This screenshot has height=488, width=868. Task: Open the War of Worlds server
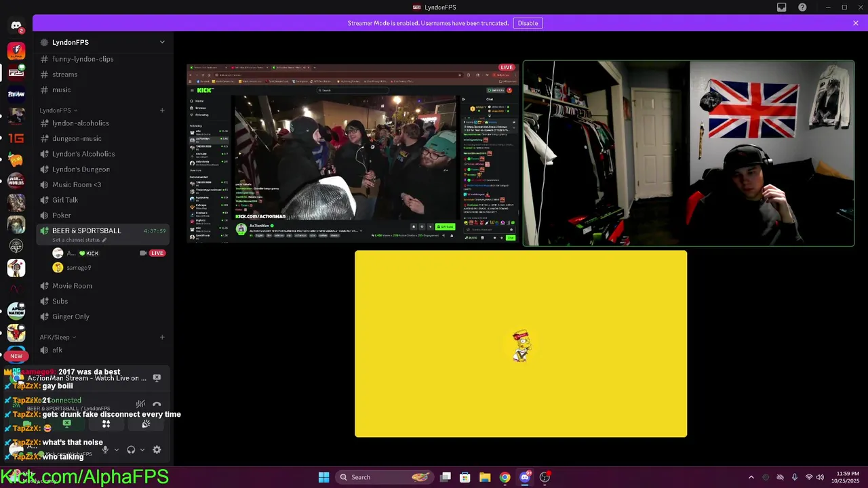pyautogui.click(x=16, y=181)
